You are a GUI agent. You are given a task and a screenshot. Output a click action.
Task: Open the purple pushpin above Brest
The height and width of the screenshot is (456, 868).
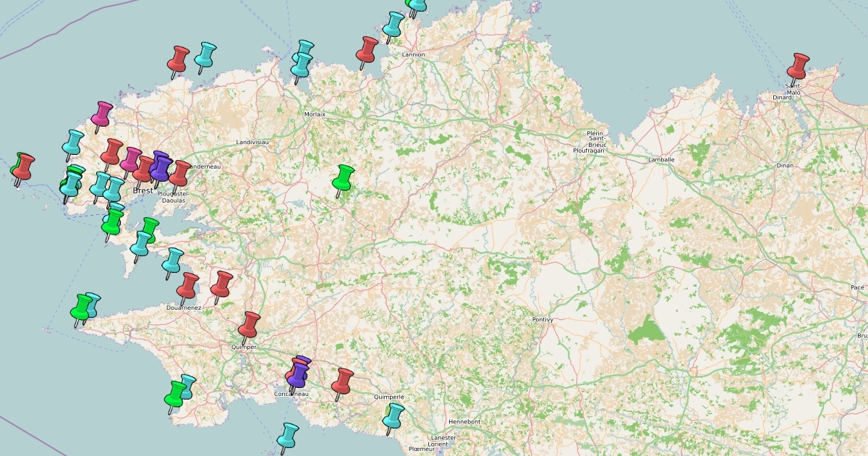click(160, 168)
